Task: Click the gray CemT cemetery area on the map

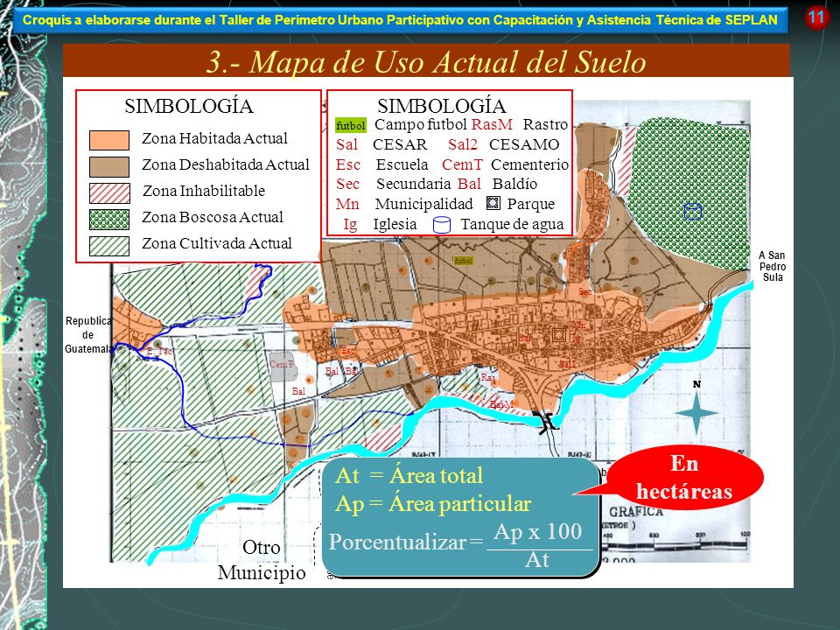Action: [x=283, y=367]
